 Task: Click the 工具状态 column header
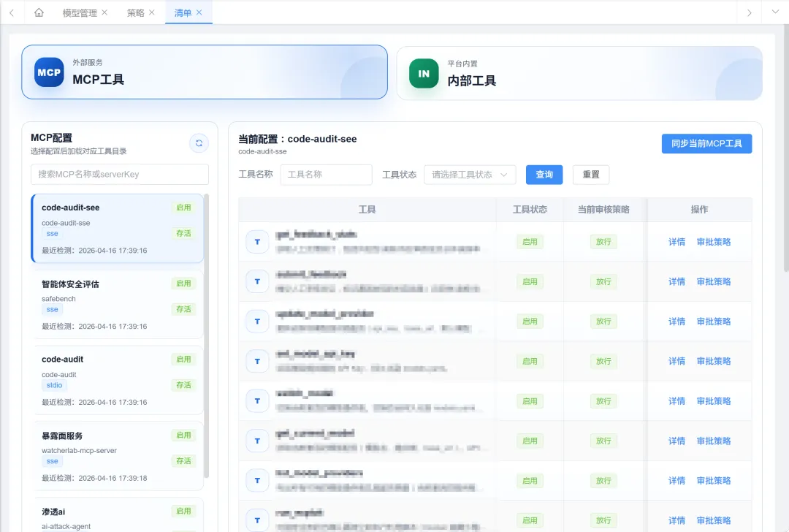[x=530, y=210]
